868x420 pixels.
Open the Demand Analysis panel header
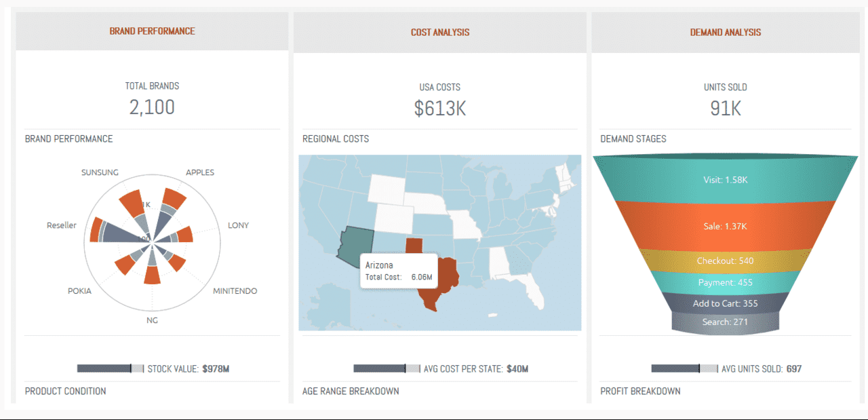[726, 32]
